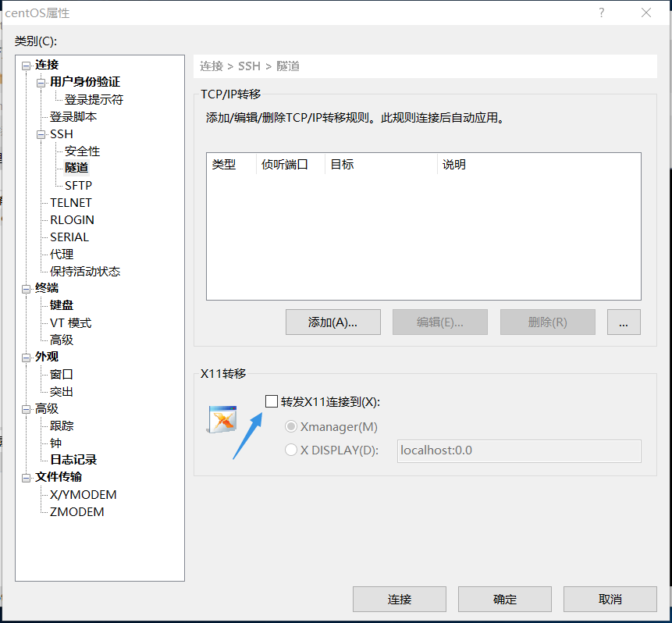Click the SSH breadcrumb link
The height and width of the screenshot is (623, 672).
click(249, 66)
